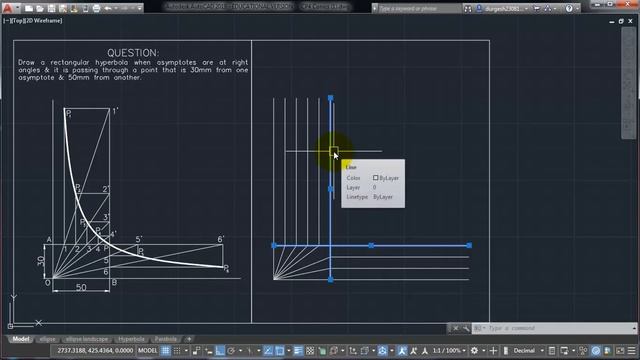Save the drawing with the Save icon
Screen dimensions: 640x360
pyautogui.click(x=51, y=8)
